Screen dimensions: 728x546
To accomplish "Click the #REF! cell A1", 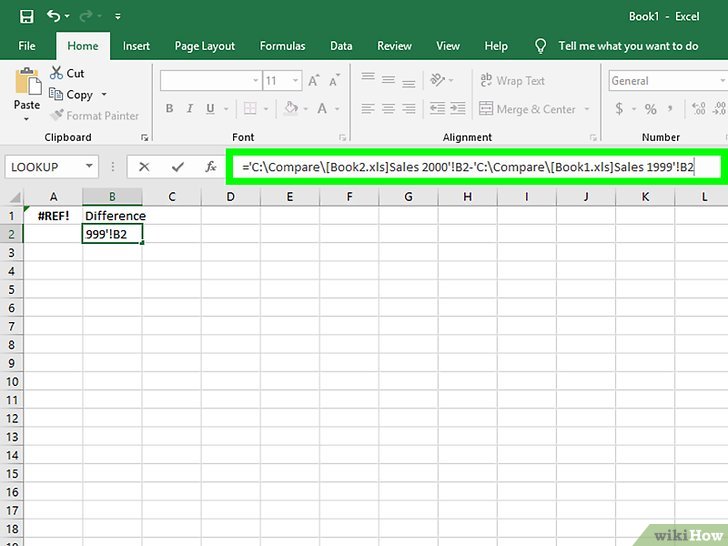I will 53,215.
